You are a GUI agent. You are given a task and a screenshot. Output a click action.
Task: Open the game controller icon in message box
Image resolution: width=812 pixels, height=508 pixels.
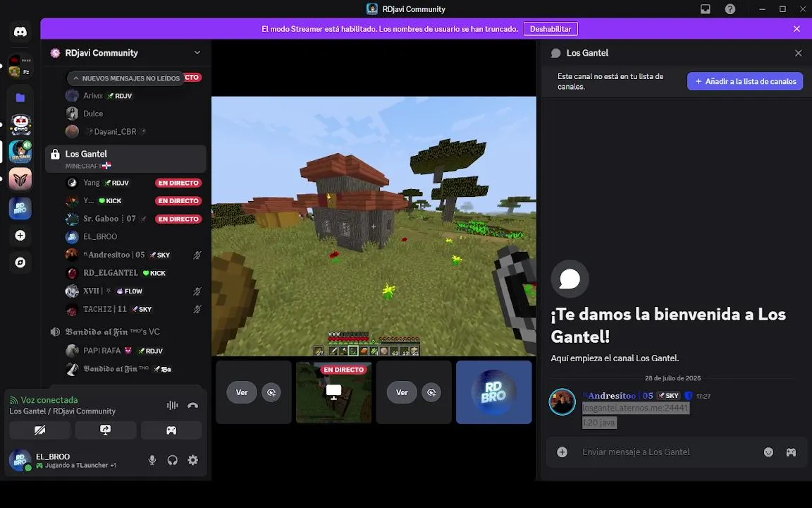[x=791, y=452]
